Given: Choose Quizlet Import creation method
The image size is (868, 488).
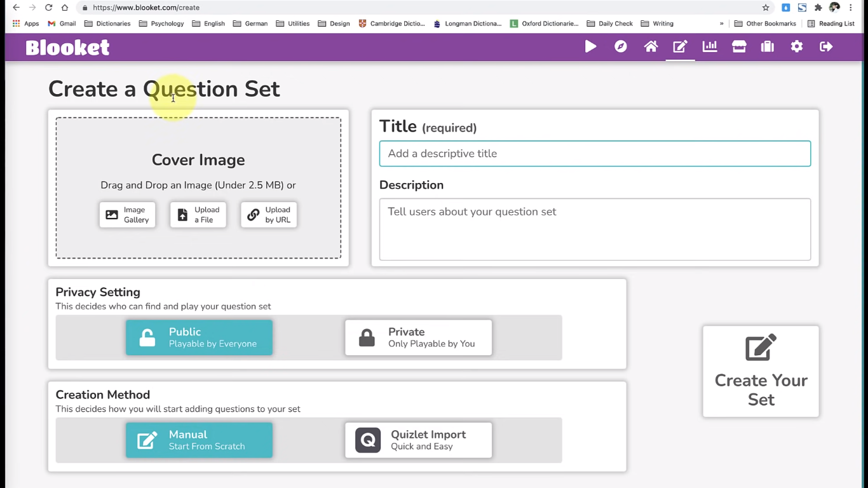Looking at the screenshot, I should pyautogui.click(x=418, y=440).
